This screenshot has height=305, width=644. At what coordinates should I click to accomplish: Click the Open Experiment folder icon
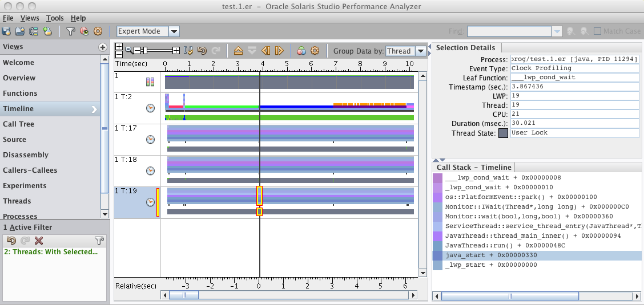click(20, 31)
